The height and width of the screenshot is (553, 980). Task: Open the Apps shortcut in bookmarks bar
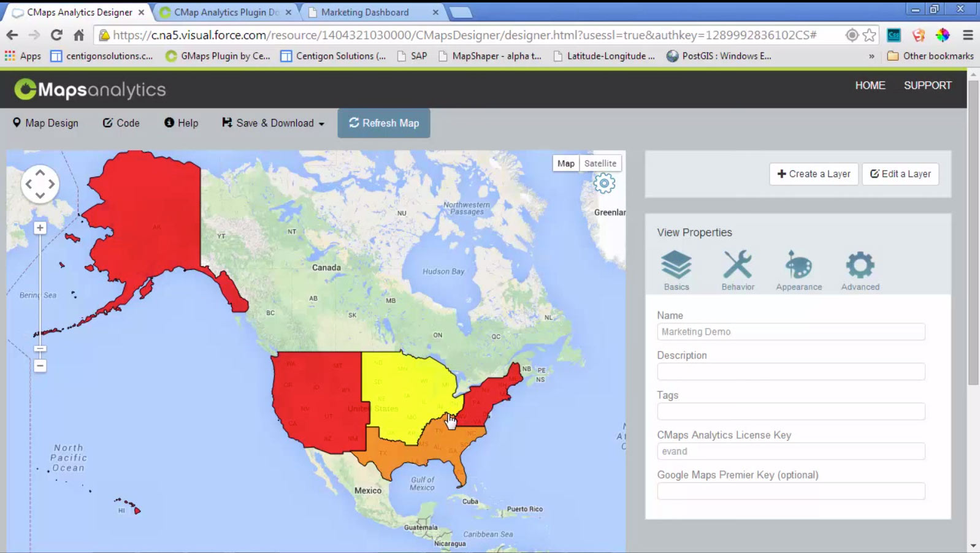(x=23, y=56)
